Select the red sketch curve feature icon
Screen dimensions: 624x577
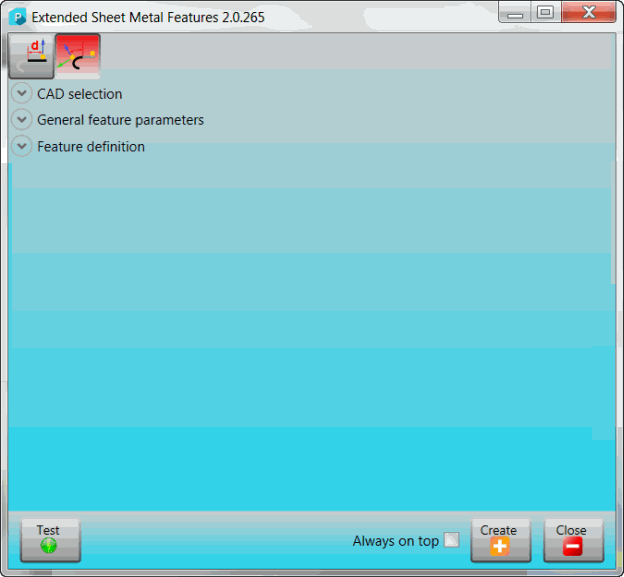[x=77, y=56]
